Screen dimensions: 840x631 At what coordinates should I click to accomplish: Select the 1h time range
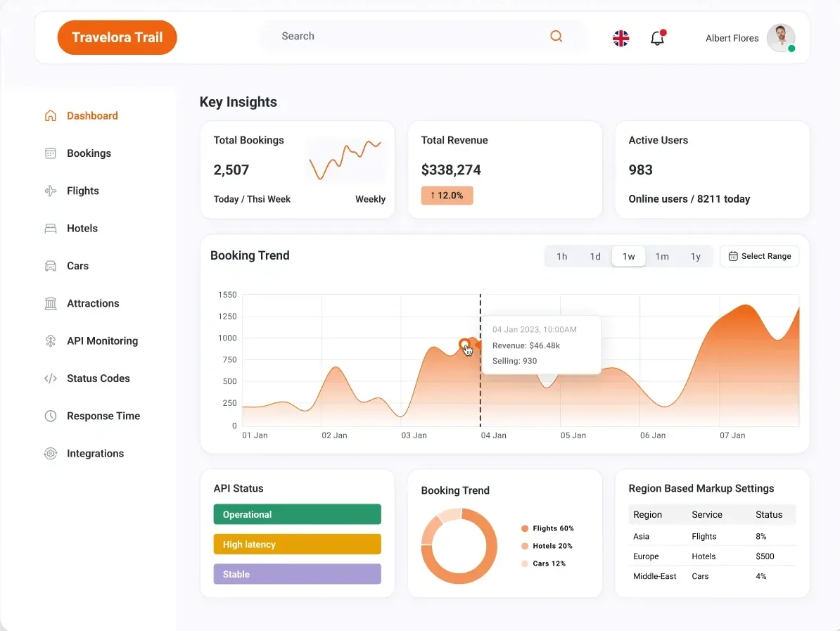561,256
